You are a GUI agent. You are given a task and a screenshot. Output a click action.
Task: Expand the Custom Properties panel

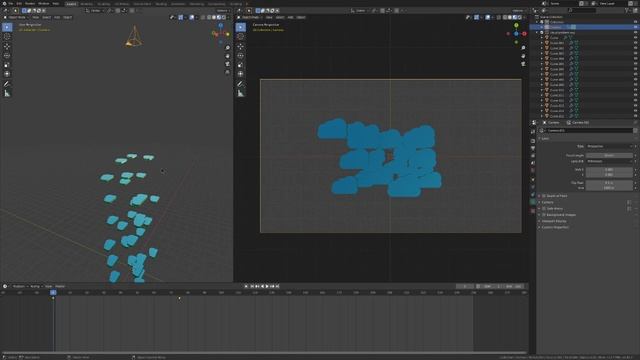click(555, 227)
